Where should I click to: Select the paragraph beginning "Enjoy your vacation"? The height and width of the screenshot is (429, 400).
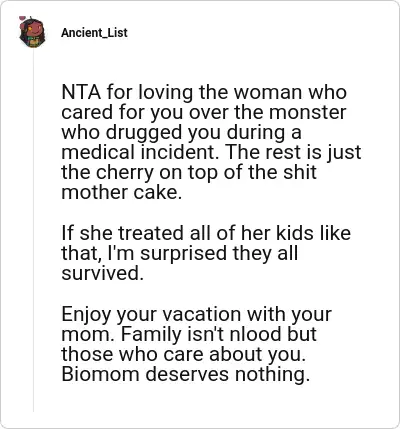coord(197,344)
